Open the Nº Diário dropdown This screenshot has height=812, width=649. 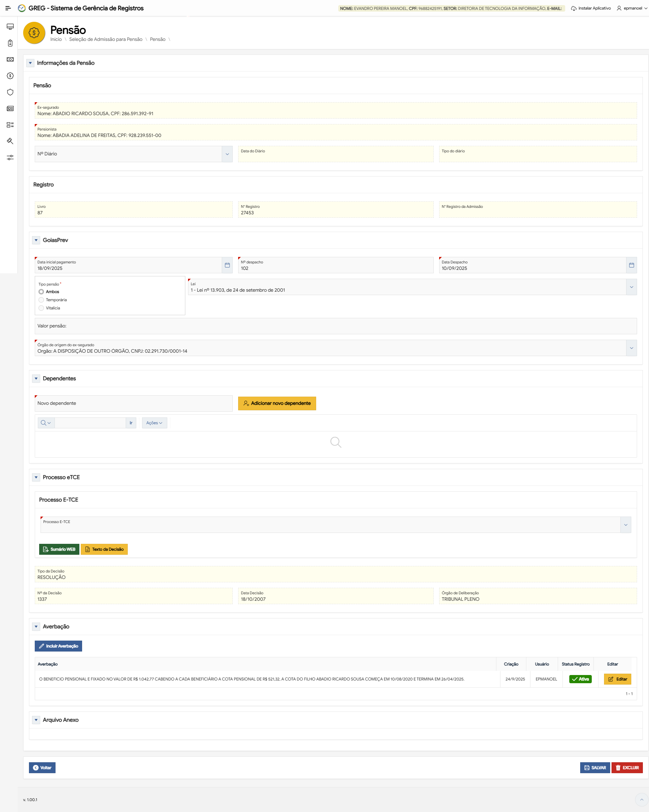(x=227, y=154)
